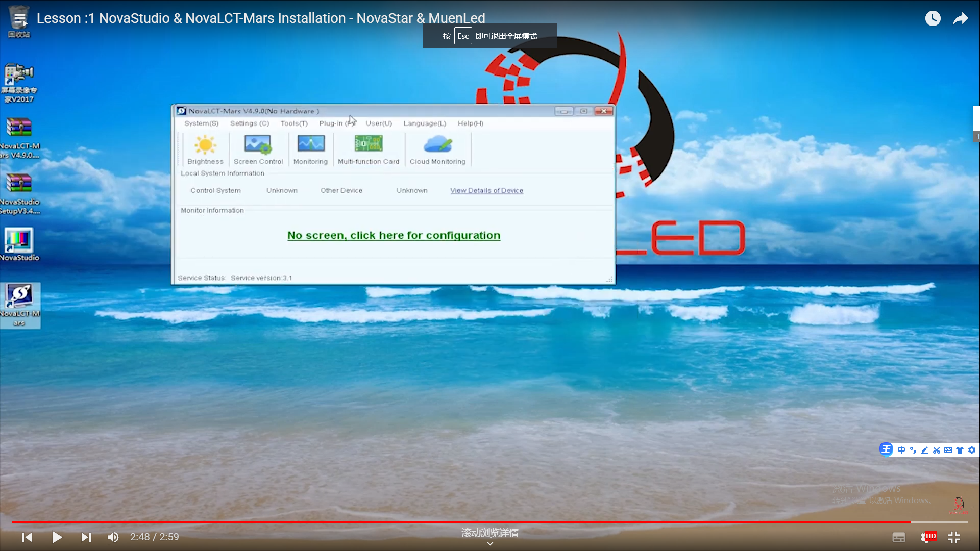Open the Help(H) menu
Screen dimensions: 980x551
[470, 123]
